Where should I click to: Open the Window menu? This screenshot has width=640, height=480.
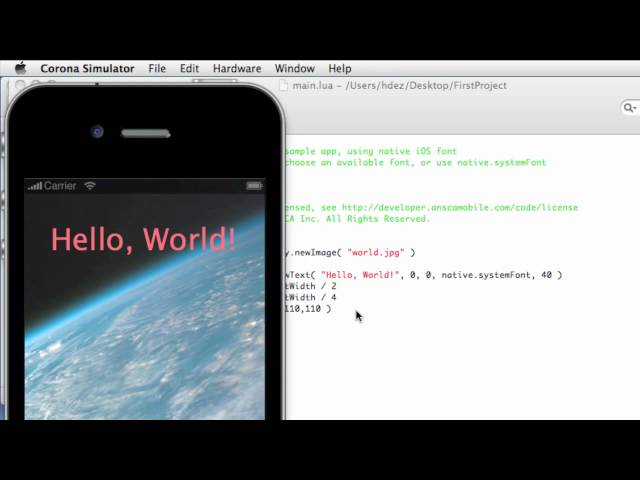[295, 69]
